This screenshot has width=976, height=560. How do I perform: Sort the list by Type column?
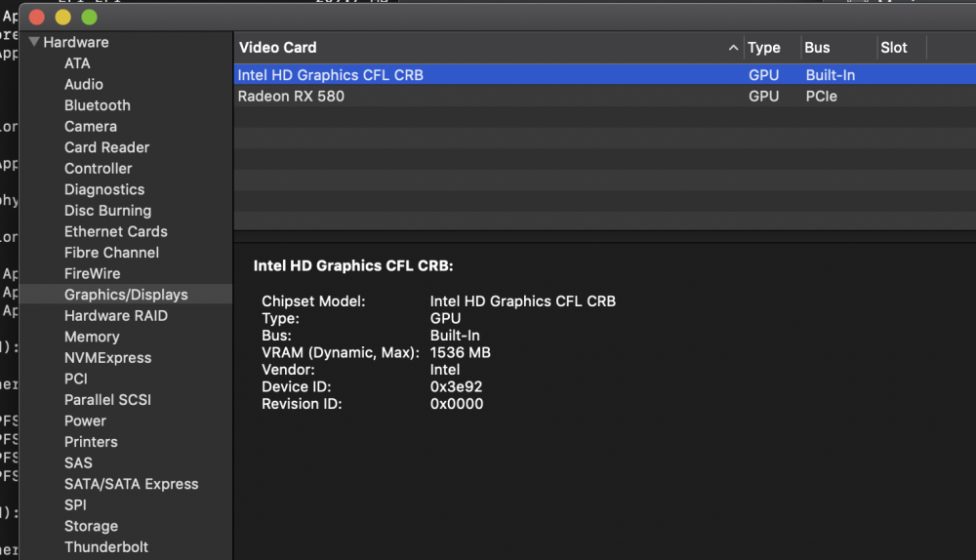tap(764, 48)
